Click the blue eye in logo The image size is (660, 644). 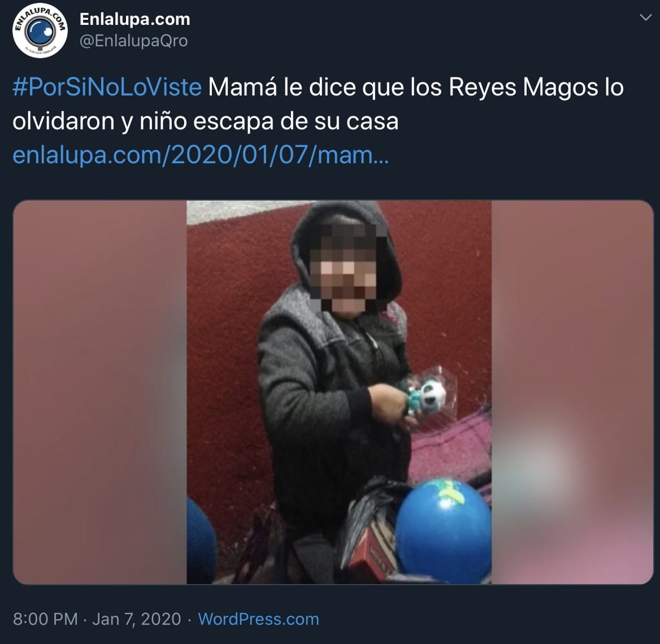pyautogui.click(x=40, y=31)
